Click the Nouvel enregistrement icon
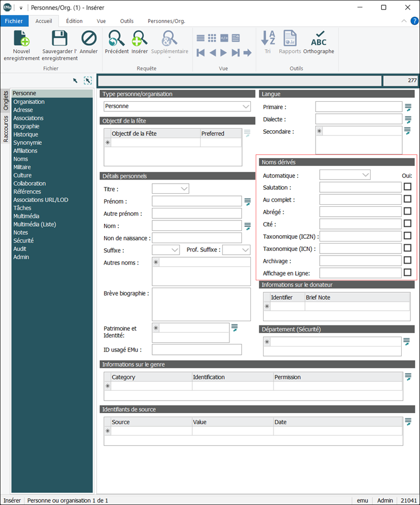420x505 pixels. click(21, 38)
